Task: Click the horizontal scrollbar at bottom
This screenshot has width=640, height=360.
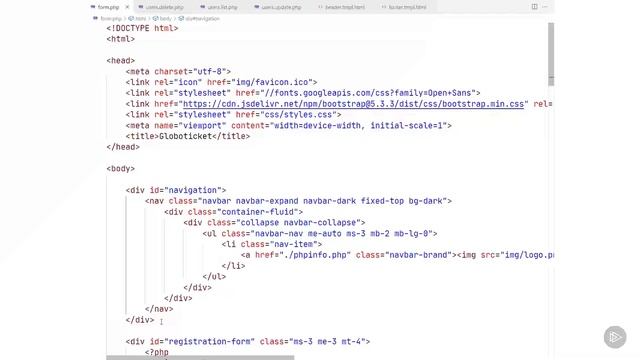Action: pos(200,358)
